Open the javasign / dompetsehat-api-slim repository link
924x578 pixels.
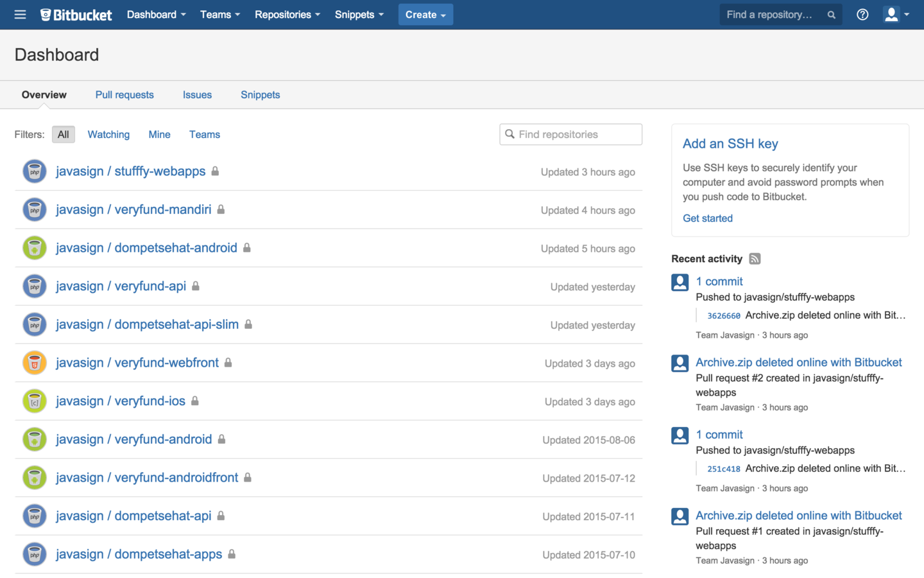(x=148, y=324)
